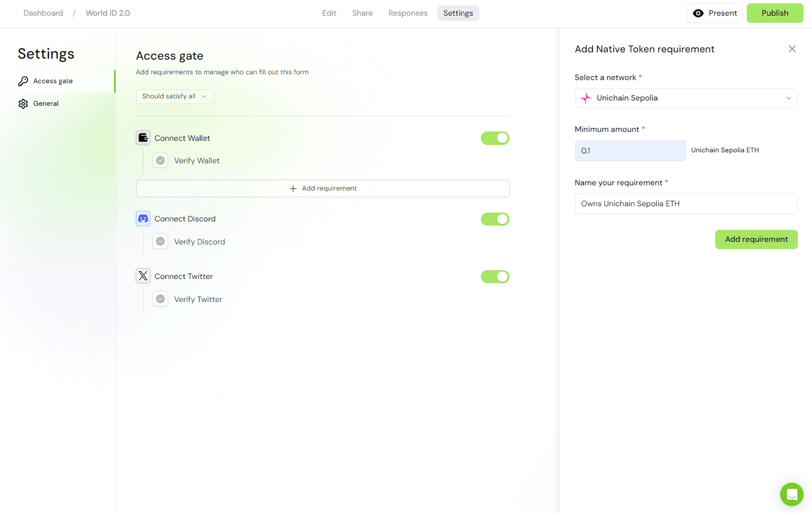Open the Should satisfy all dropdown
This screenshot has width=812, height=513.
tap(175, 96)
